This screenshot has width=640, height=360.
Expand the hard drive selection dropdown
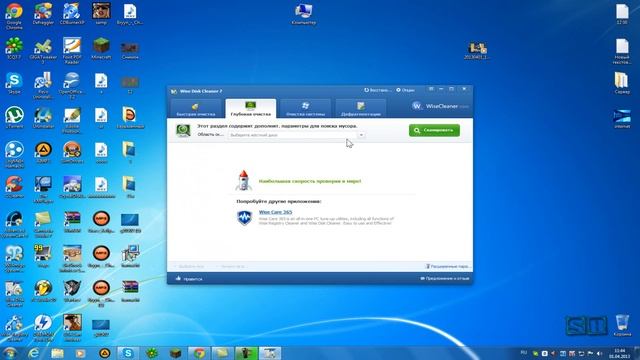(x=361, y=135)
